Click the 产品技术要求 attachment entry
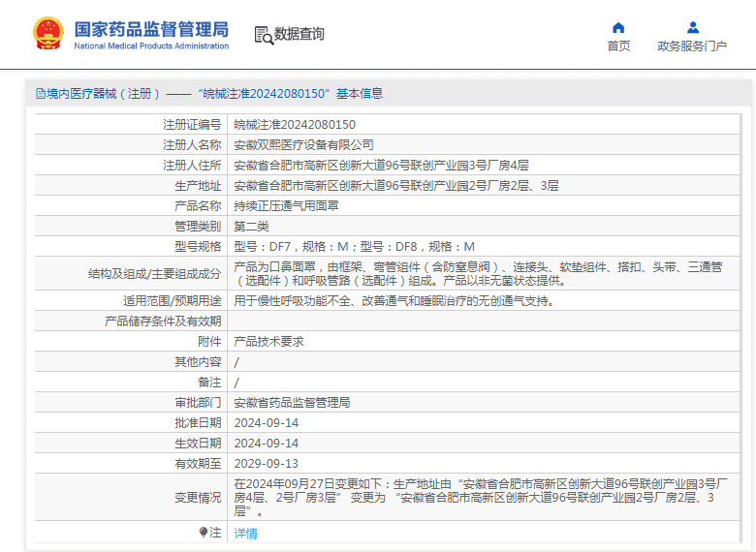 tap(268, 342)
